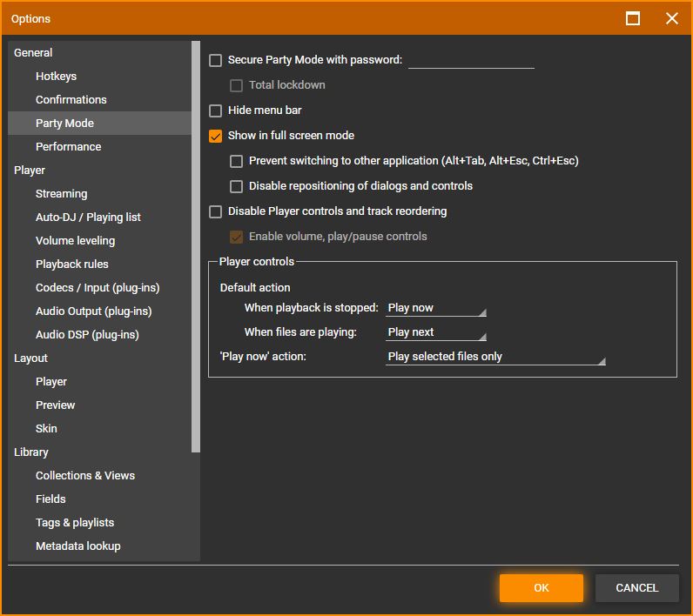Click the options list vertical scrollbar
Screen dimensions: 693x616
(x=196, y=247)
